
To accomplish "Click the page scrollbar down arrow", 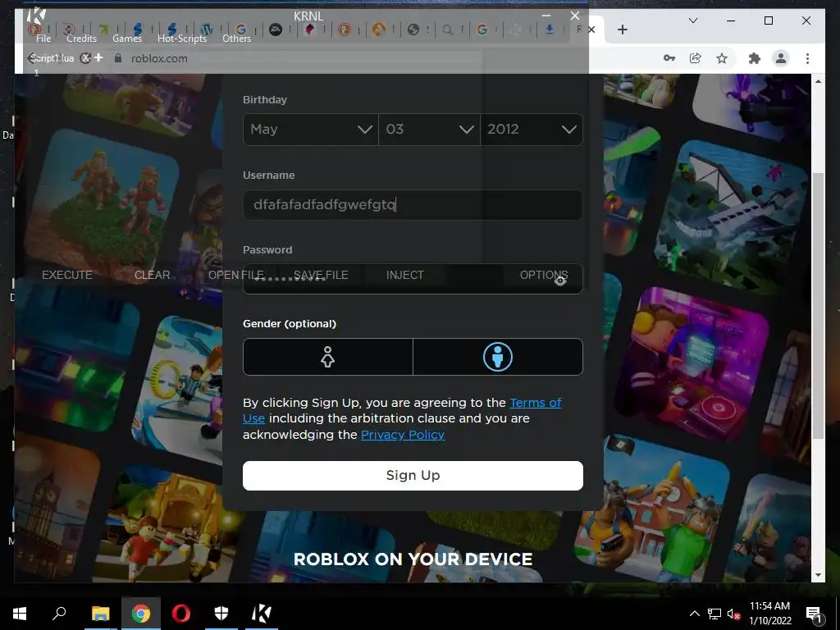I will 818,575.
